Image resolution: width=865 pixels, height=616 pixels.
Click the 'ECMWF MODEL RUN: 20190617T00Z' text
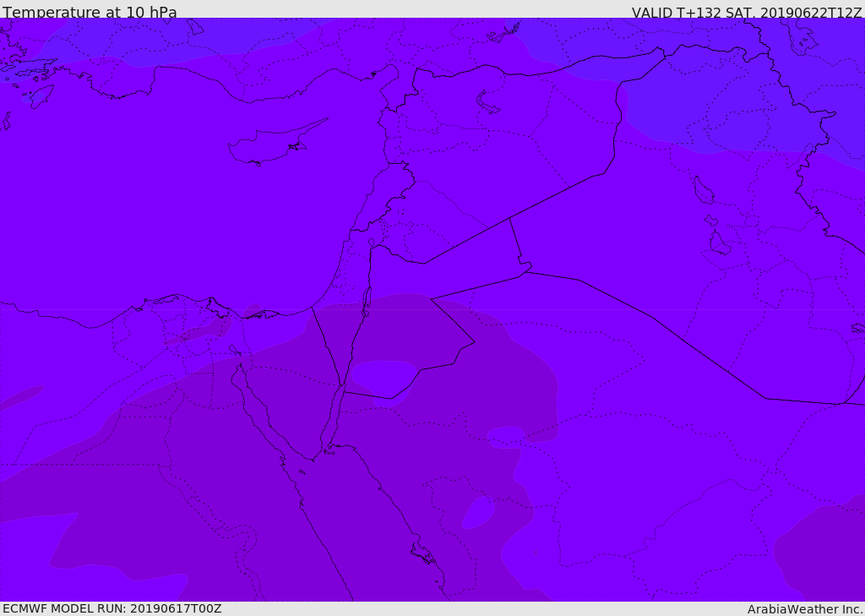click(x=112, y=608)
